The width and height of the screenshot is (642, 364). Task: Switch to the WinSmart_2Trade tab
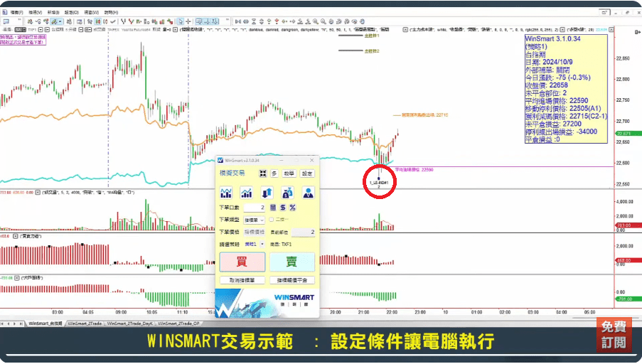(x=85, y=324)
